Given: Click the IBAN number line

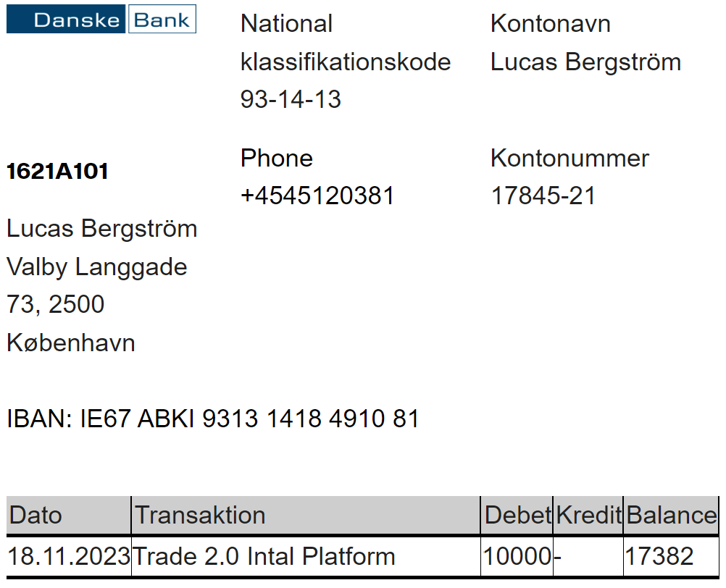Looking at the screenshot, I should tap(212, 419).
